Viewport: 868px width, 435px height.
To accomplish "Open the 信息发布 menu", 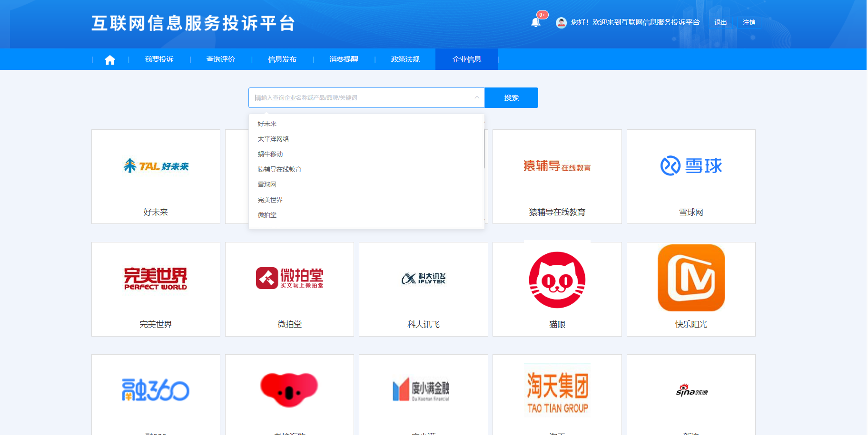I will pos(282,59).
